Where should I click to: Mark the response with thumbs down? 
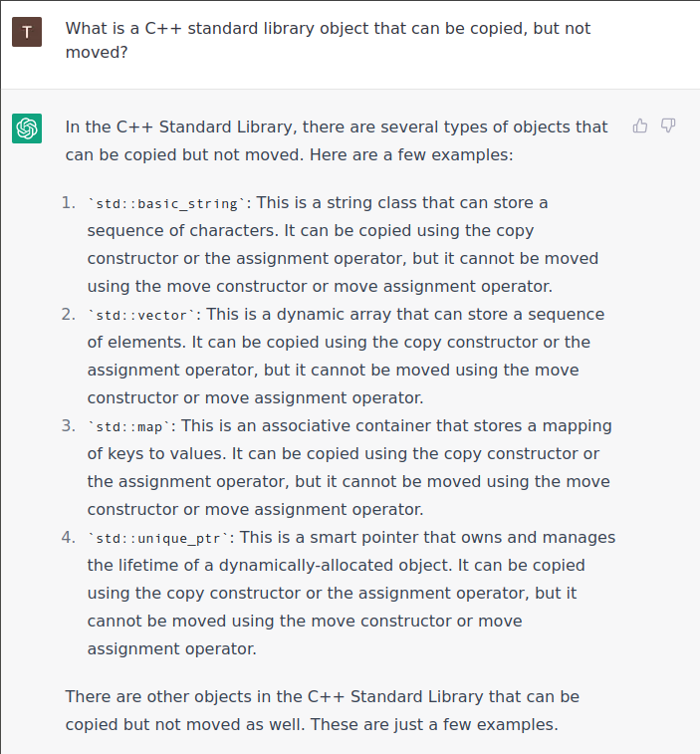pyautogui.click(x=668, y=126)
